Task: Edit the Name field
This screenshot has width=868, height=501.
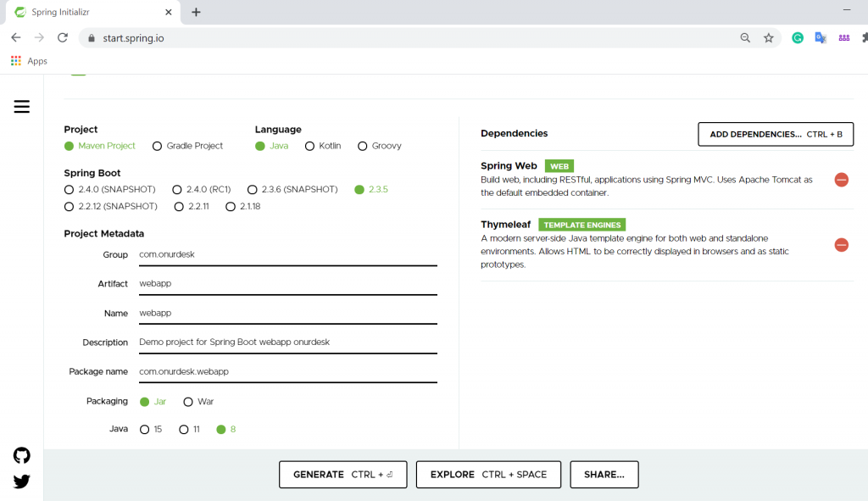Action: [x=288, y=313]
